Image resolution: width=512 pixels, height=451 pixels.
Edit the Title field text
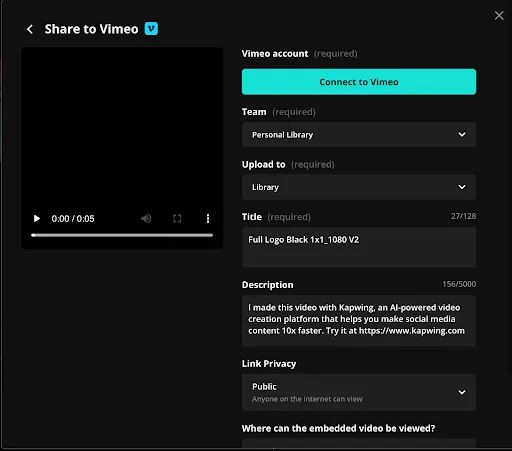359,247
